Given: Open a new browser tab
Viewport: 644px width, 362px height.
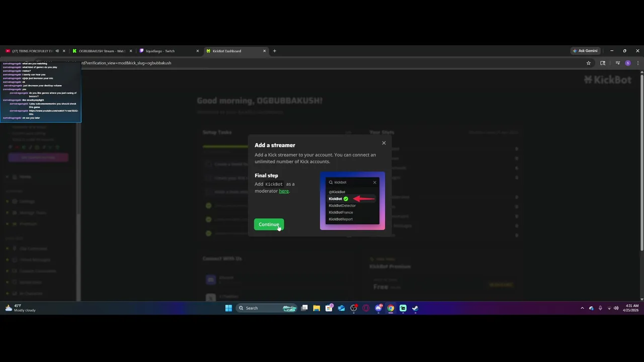Looking at the screenshot, I should [274, 51].
